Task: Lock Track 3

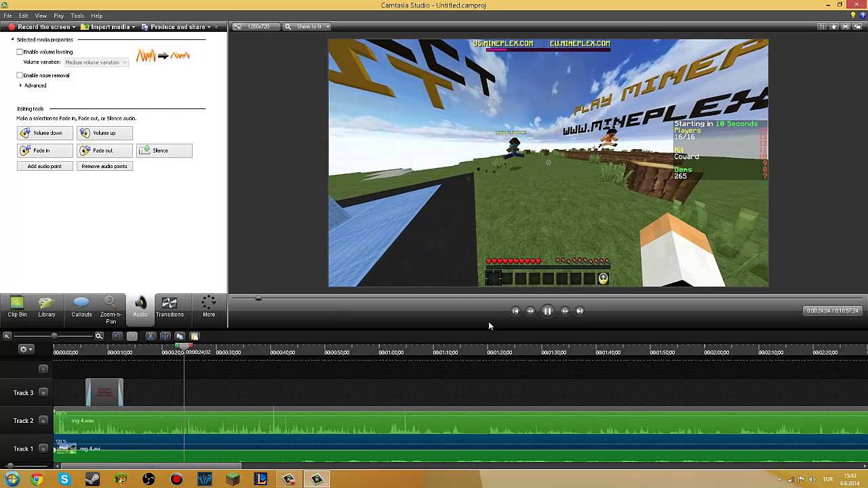Action: click(x=43, y=392)
